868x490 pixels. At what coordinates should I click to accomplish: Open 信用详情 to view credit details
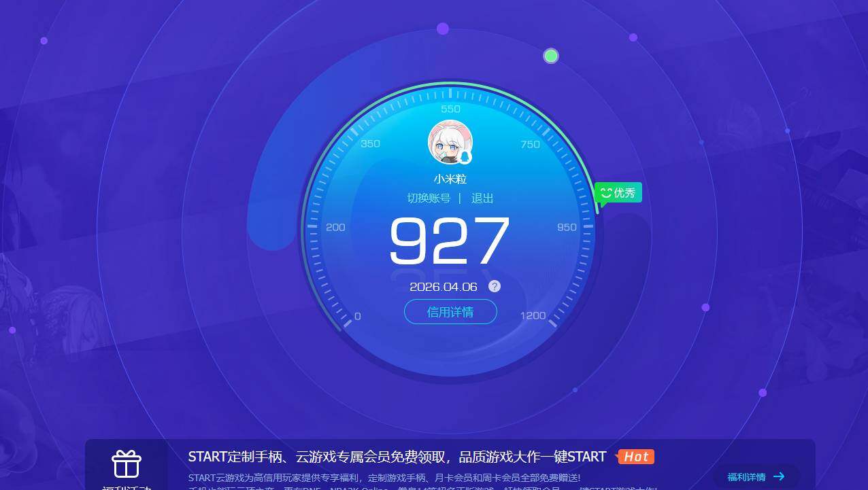(x=450, y=311)
